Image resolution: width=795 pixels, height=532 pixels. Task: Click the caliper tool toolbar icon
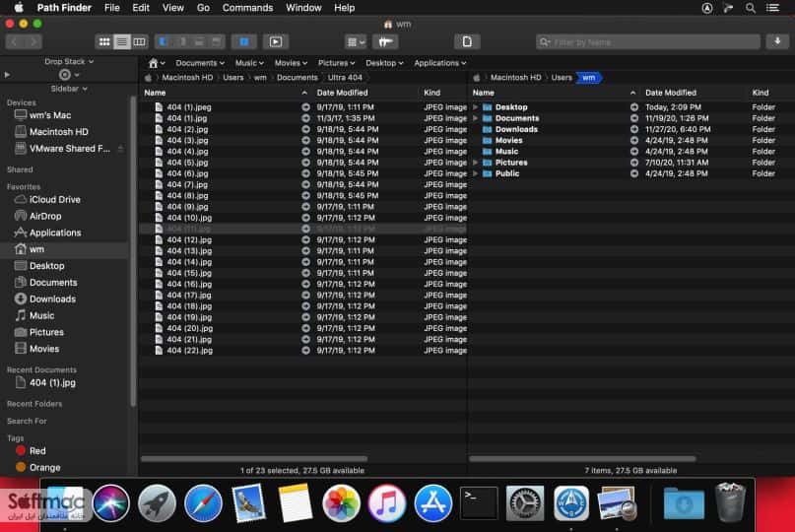(x=385, y=42)
